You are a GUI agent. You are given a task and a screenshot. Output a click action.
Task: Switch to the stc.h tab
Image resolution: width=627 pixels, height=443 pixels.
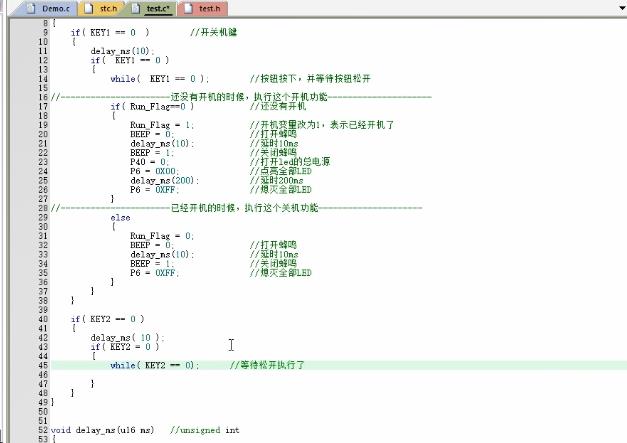(x=103, y=8)
